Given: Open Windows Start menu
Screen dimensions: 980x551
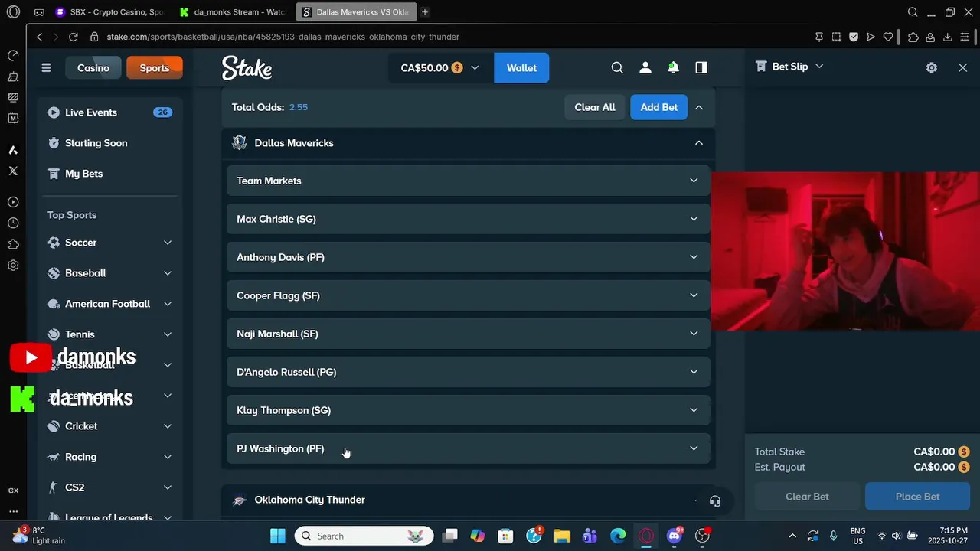Looking at the screenshot, I should [278, 536].
